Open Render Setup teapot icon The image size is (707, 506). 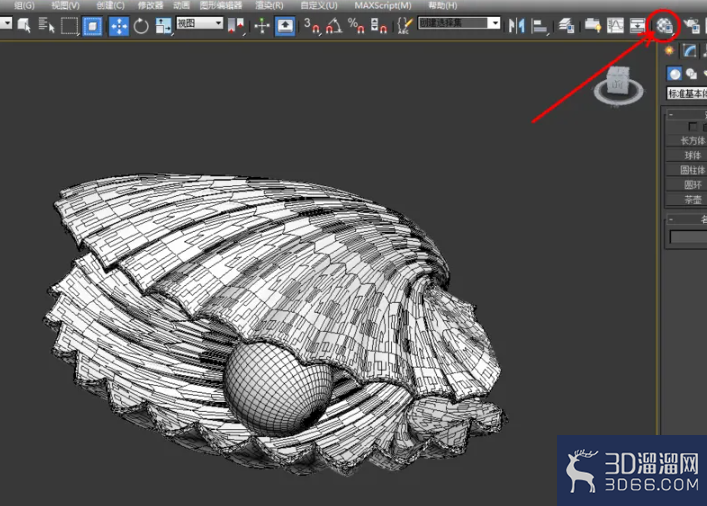691,25
